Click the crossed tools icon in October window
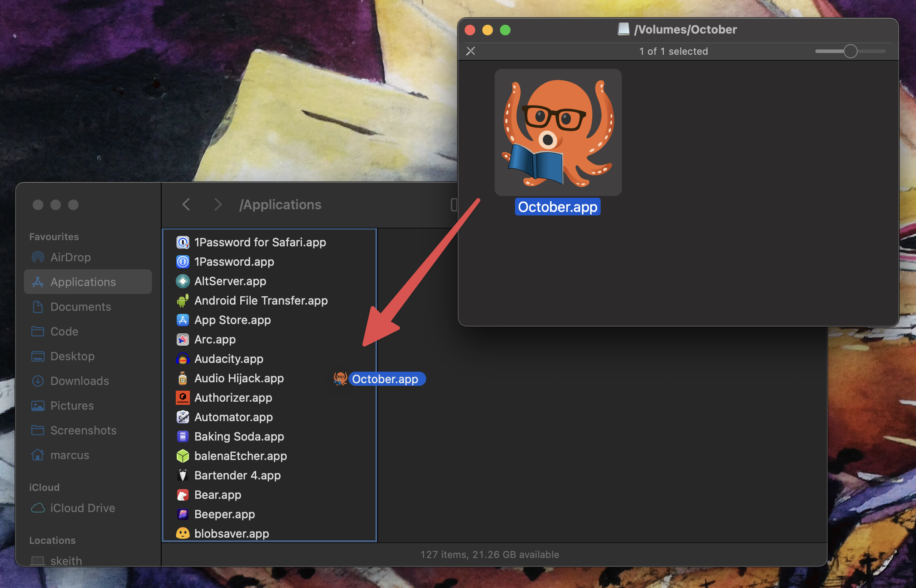 (471, 51)
